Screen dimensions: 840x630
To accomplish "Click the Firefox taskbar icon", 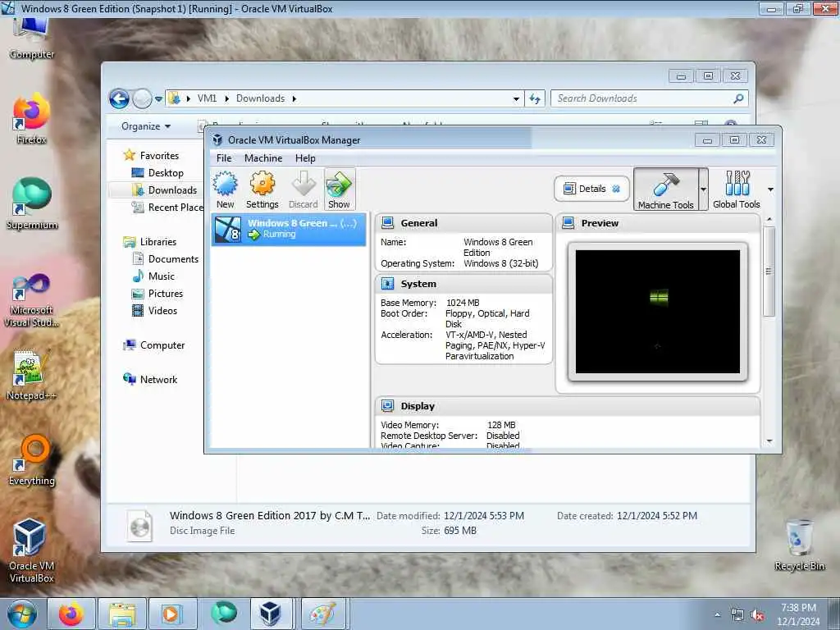I will click(x=71, y=614).
